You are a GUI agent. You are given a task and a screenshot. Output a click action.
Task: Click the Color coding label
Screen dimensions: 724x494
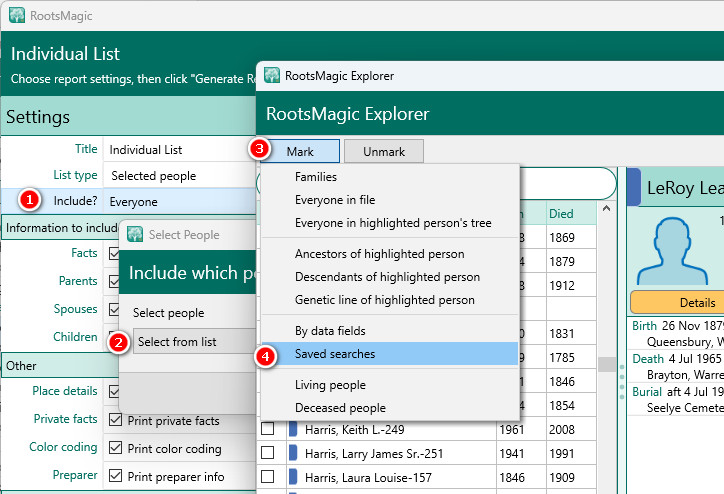click(x=63, y=447)
